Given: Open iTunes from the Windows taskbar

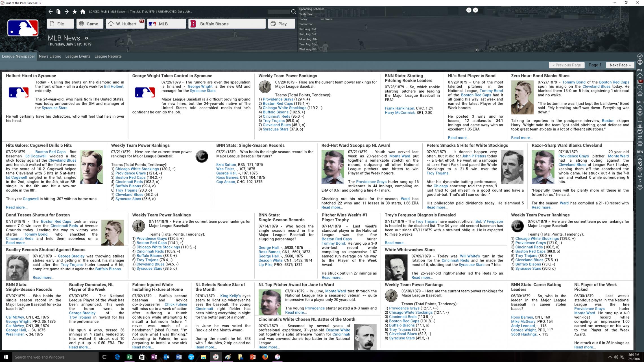Looking at the screenshot, I should click(277, 357).
